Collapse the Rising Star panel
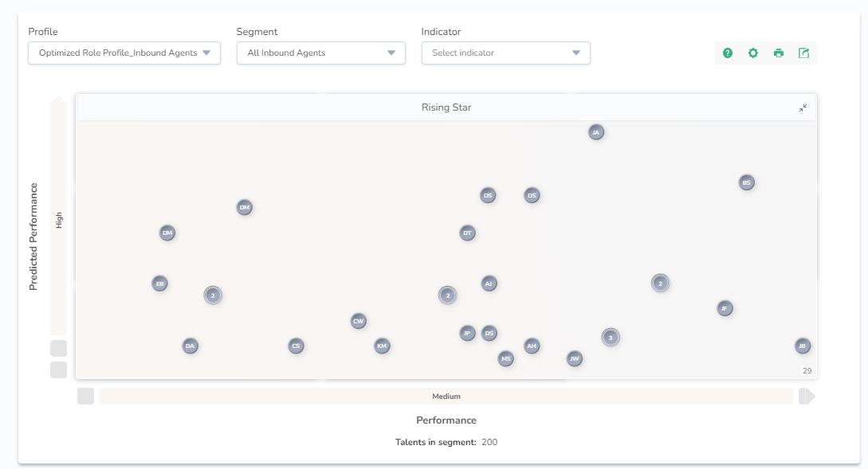The image size is (868, 469). click(x=803, y=107)
